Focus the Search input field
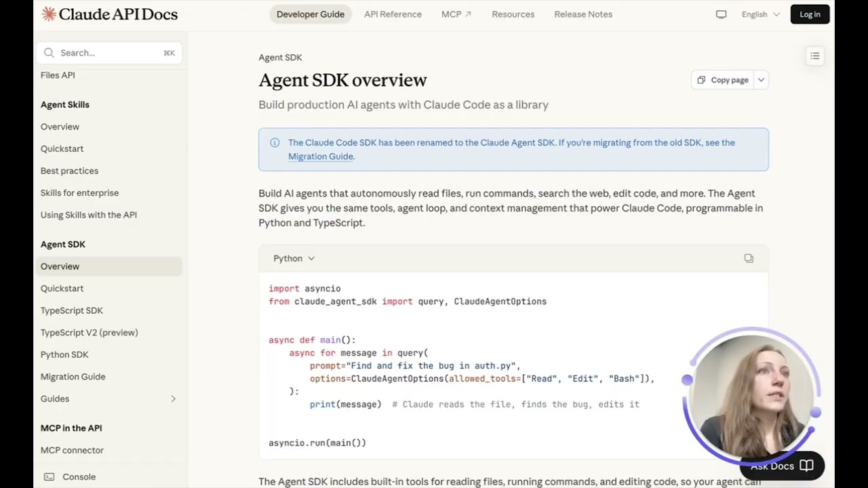Viewport: 868px width, 488px height. tap(108, 53)
